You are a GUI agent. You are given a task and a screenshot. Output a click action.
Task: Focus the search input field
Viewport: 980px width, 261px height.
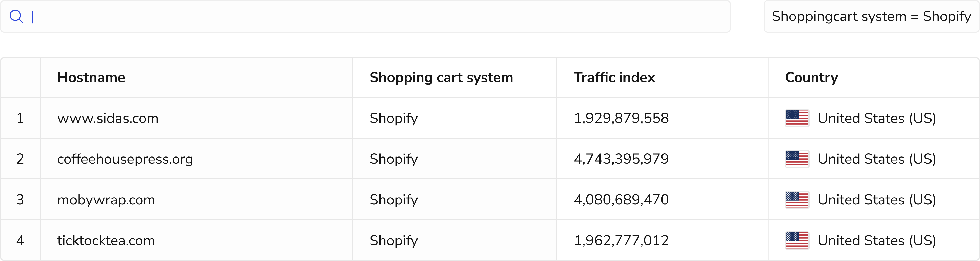coord(381,17)
